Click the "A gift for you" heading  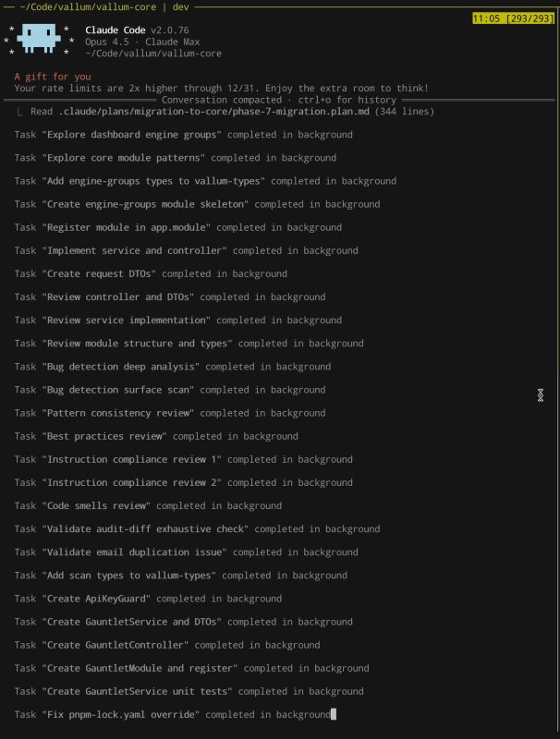click(x=53, y=77)
